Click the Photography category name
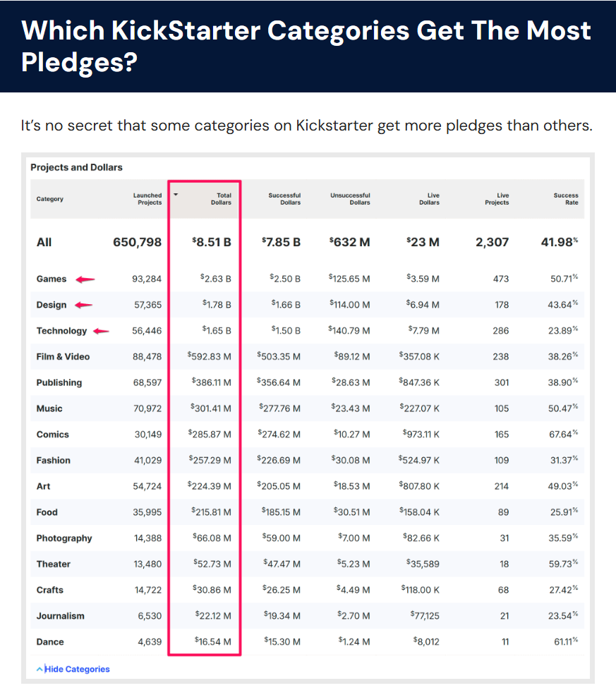This screenshot has height=688, width=616. (x=64, y=538)
